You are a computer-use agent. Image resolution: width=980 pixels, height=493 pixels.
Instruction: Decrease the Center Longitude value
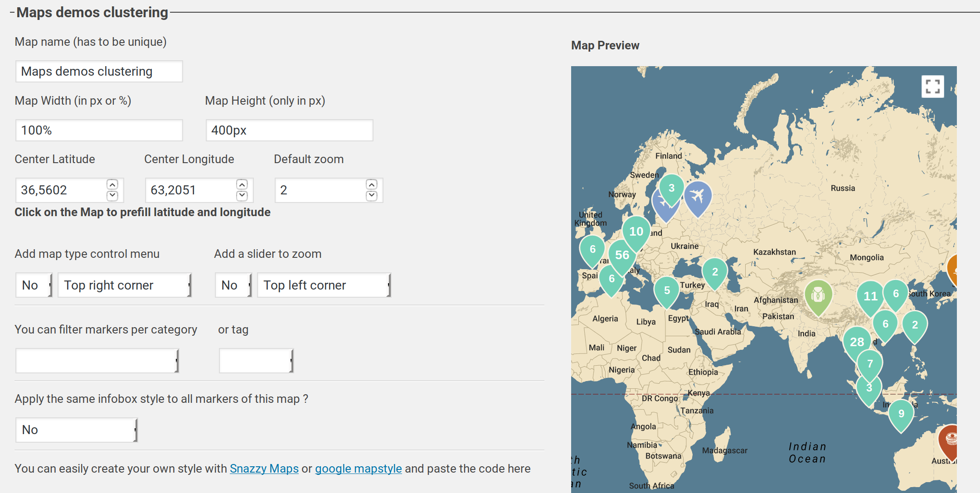tap(242, 196)
